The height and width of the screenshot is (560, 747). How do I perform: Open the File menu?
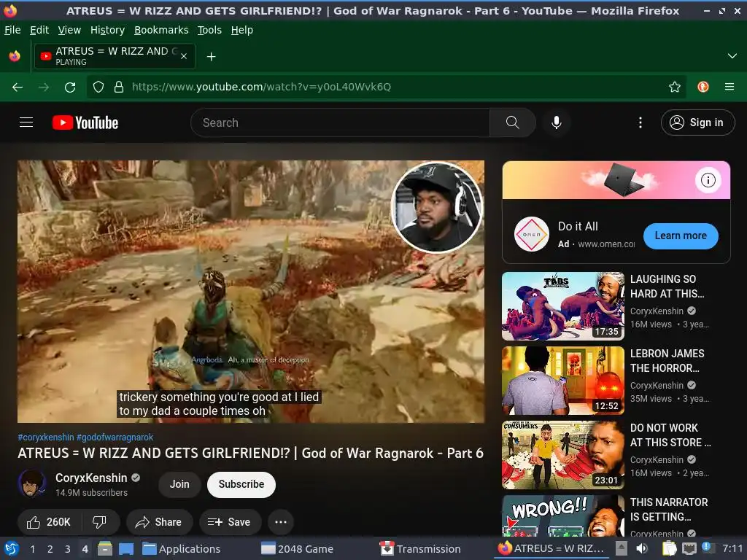[12, 30]
